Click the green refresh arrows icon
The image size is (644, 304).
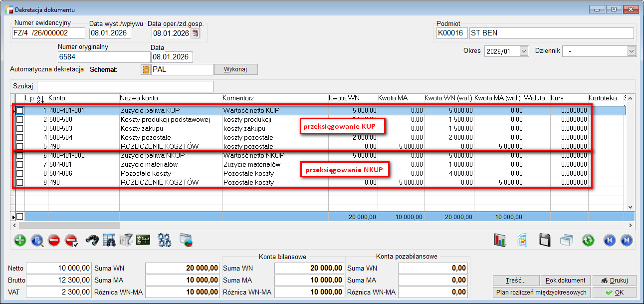click(588, 240)
